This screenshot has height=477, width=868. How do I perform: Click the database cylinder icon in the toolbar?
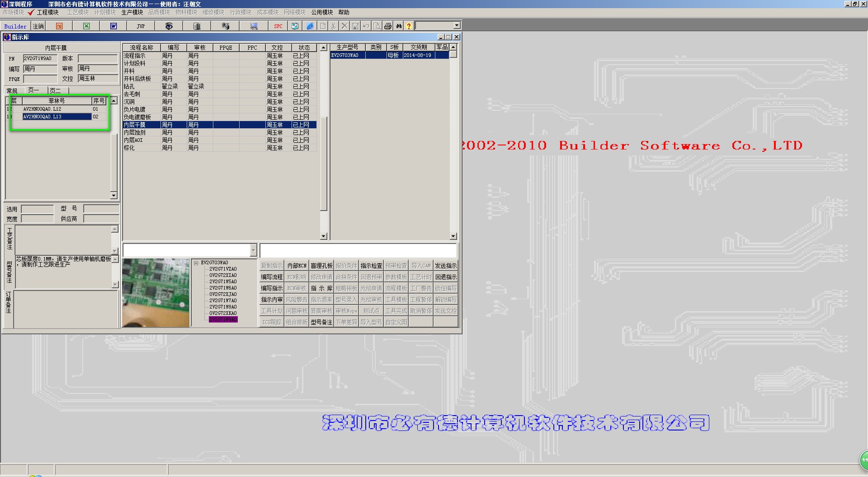point(197,26)
